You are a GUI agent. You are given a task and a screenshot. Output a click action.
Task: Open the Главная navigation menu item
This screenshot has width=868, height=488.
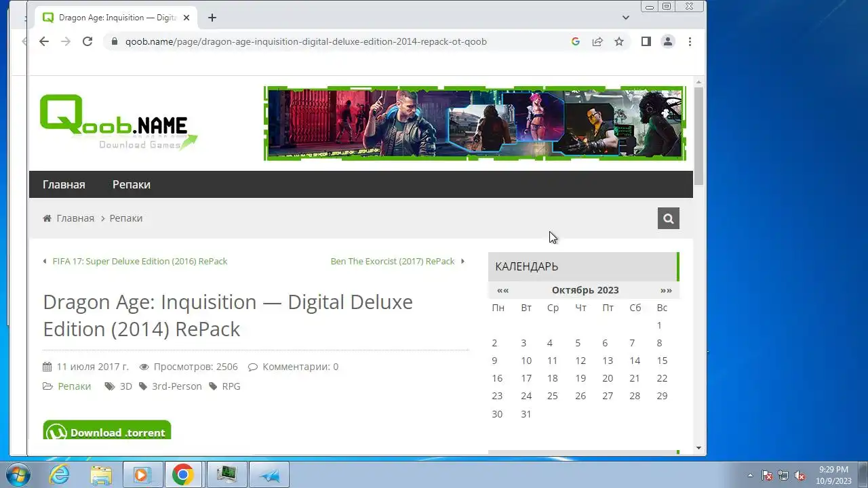(64, 184)
